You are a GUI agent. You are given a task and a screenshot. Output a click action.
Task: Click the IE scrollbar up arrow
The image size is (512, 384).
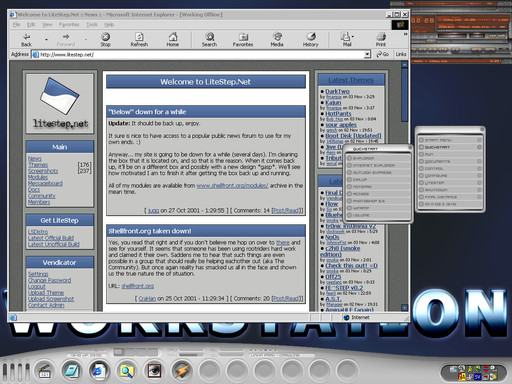coord(405,65)
